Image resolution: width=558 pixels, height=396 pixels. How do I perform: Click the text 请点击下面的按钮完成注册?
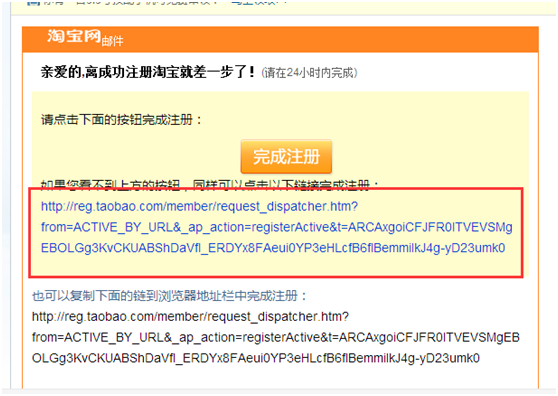[x=121, y=120]
